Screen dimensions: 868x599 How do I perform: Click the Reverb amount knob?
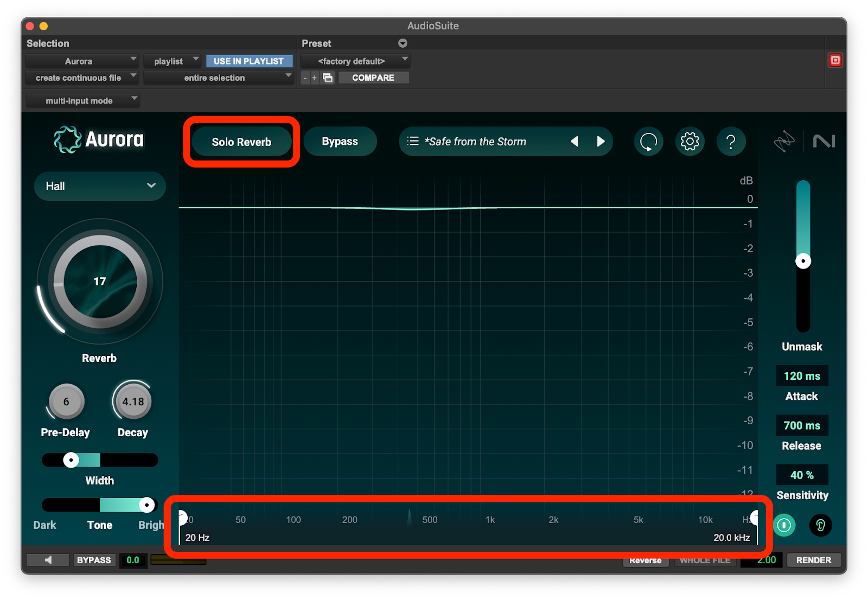point(100,282)
